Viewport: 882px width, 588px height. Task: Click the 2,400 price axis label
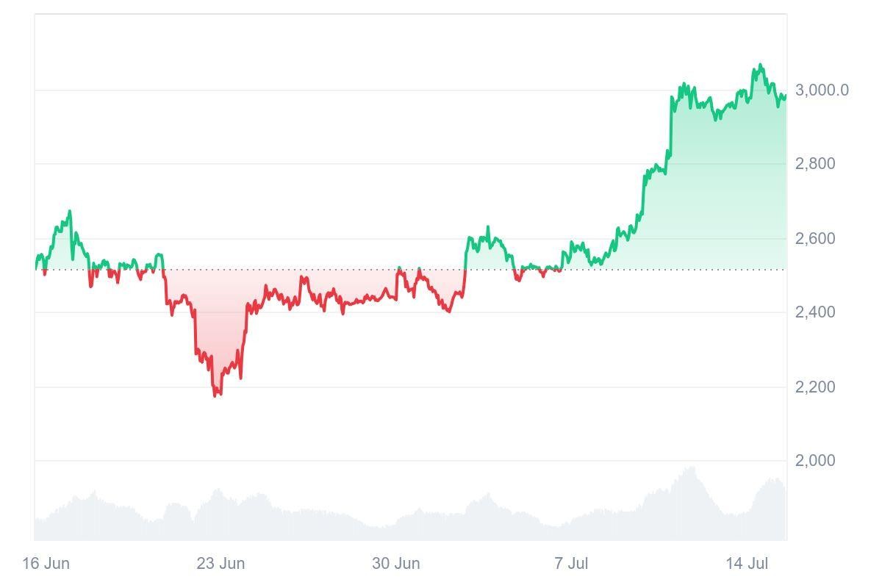pyautogui.click(x=815, y=312)
